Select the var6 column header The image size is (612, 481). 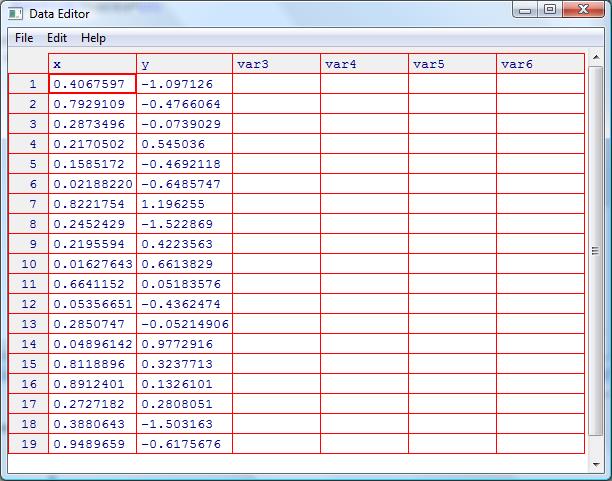[x=541, y=64]
